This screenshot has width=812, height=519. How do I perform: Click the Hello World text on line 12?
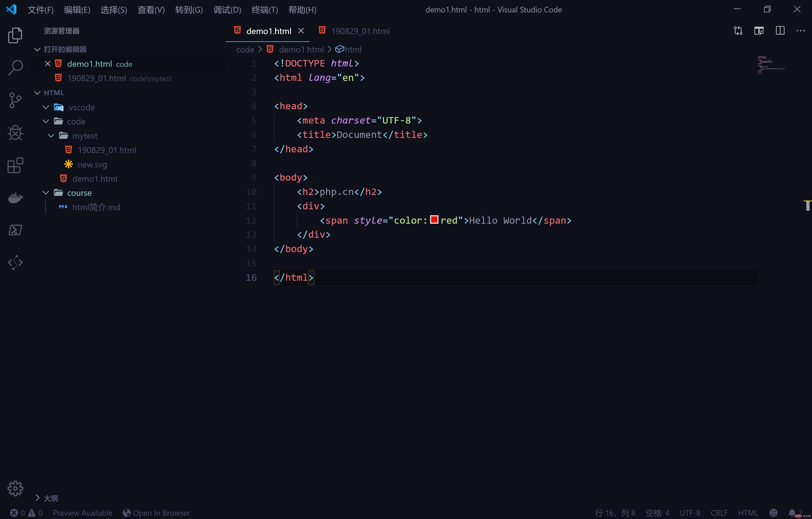tap(500, 220)
